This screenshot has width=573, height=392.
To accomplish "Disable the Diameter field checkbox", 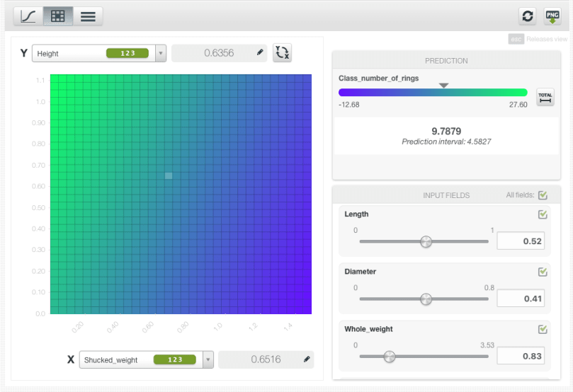I will (x=543, y=272).
